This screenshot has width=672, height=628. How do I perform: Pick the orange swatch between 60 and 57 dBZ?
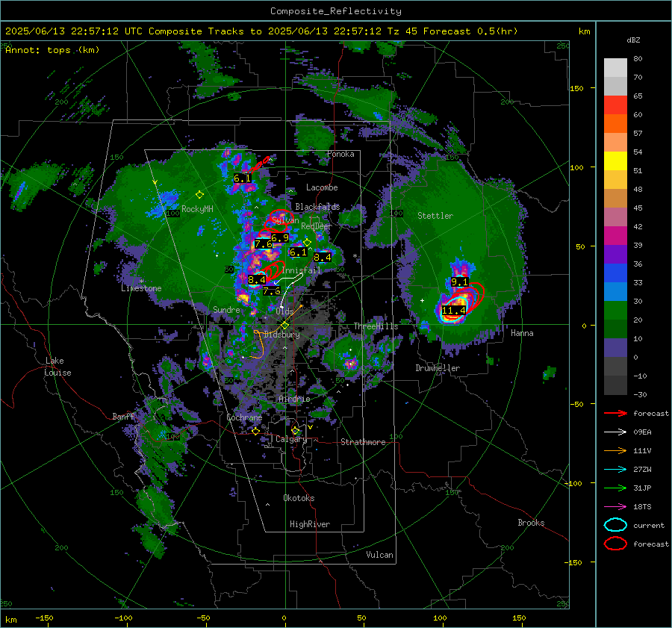(x=615, y=124)
